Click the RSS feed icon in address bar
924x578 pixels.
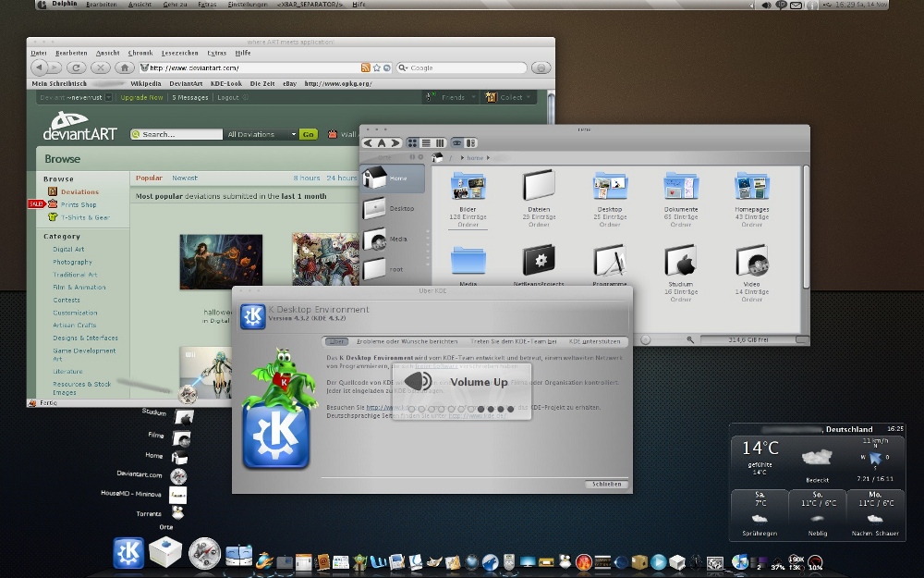point(365,68)
